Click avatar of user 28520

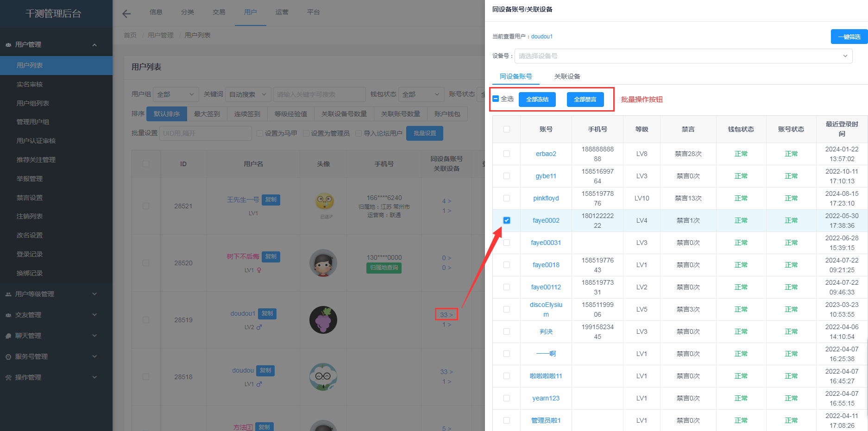point(323,263)
